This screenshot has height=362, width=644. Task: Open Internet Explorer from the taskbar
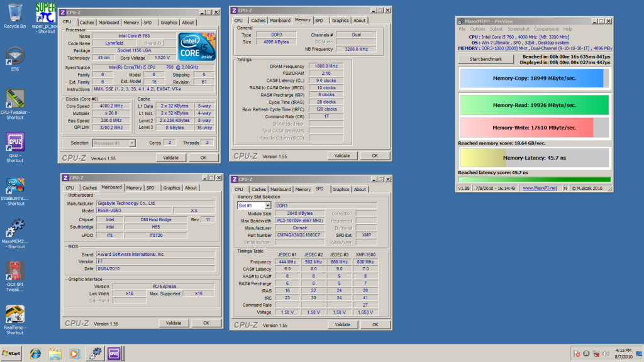pyautogui.click(x=36, y=353)
